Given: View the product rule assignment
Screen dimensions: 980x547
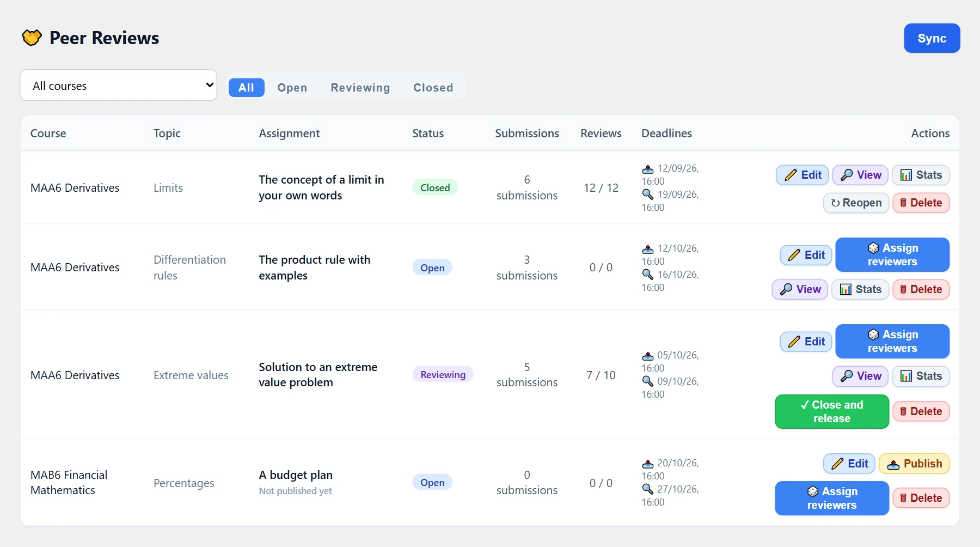Looking at the screenshot, I should tap(800, 289).
